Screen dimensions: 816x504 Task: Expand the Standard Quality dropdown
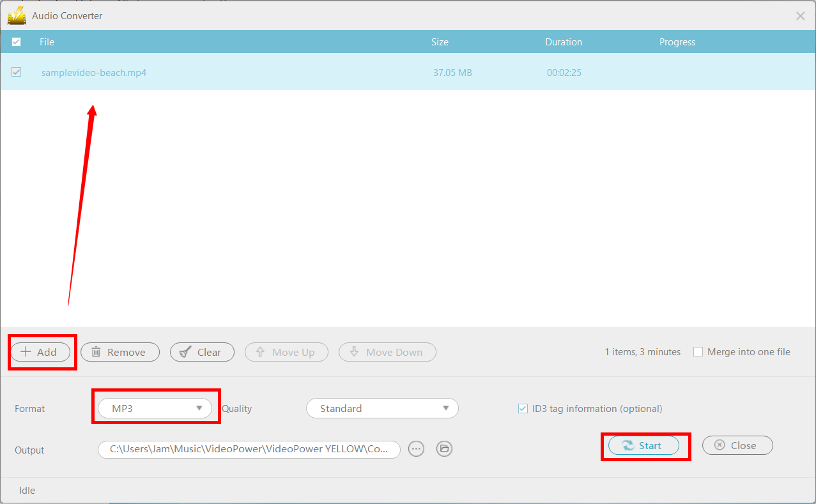point(382,408)
